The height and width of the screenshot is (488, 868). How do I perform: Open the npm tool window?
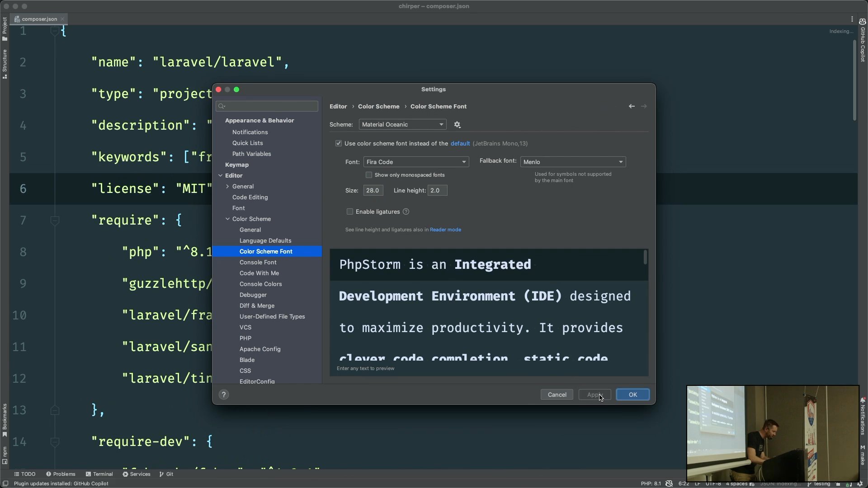point(5,455)
